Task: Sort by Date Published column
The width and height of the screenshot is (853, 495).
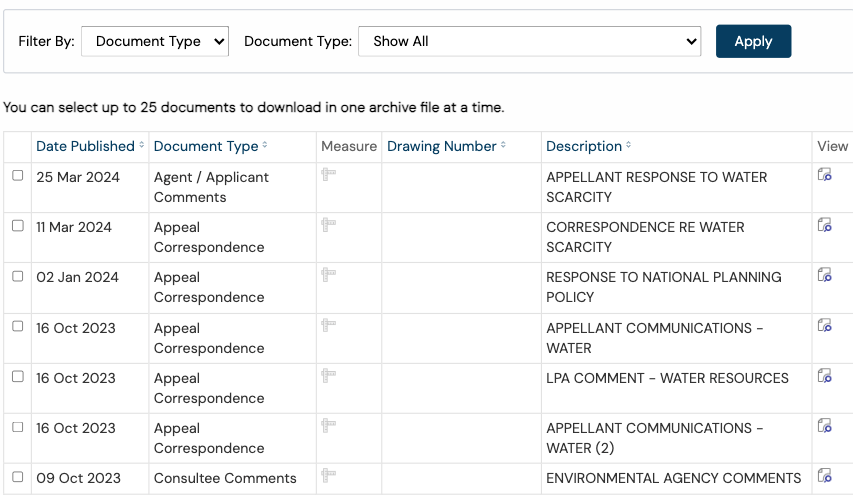Action: coord(85,146)
